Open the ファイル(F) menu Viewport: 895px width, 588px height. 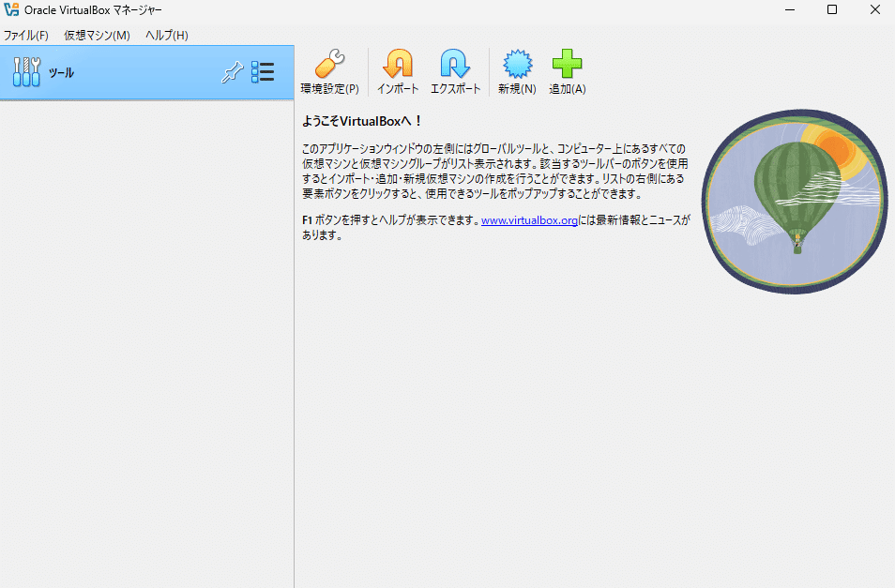25,36
